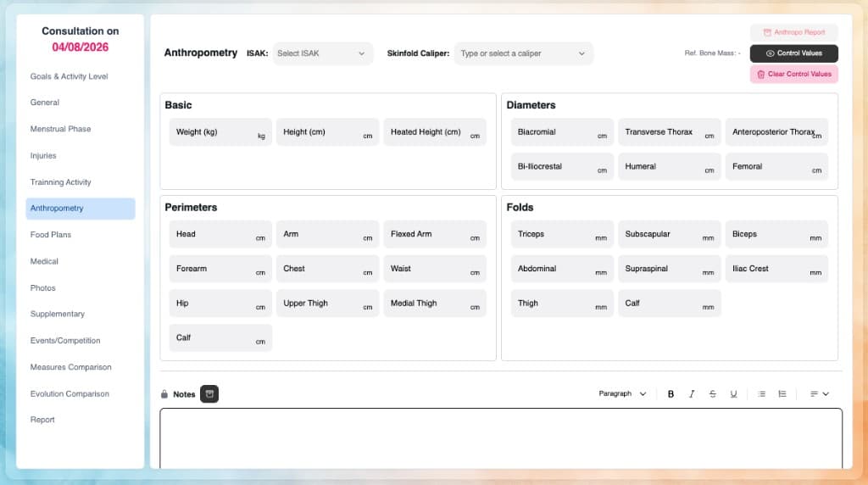868x485 pixels.
Task: Insert a bulleted list in Notes
Action: [762, 393]
